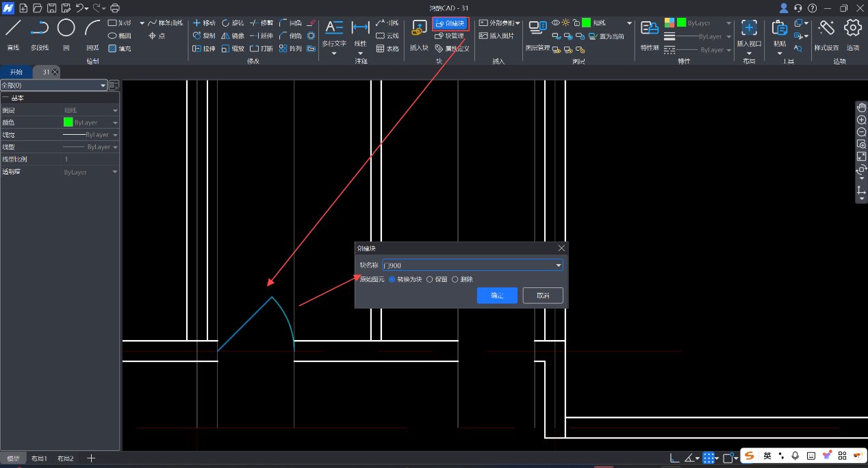Choose the 删除 radio option
Viewport: 868px width, 468px height.
(x=455, y=279)
